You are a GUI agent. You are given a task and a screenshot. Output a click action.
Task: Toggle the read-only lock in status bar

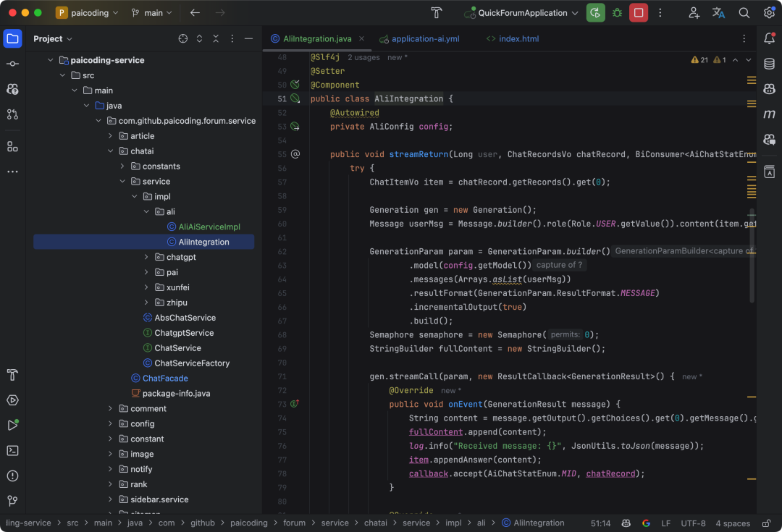pyautogui.click(x=766, y=523)
